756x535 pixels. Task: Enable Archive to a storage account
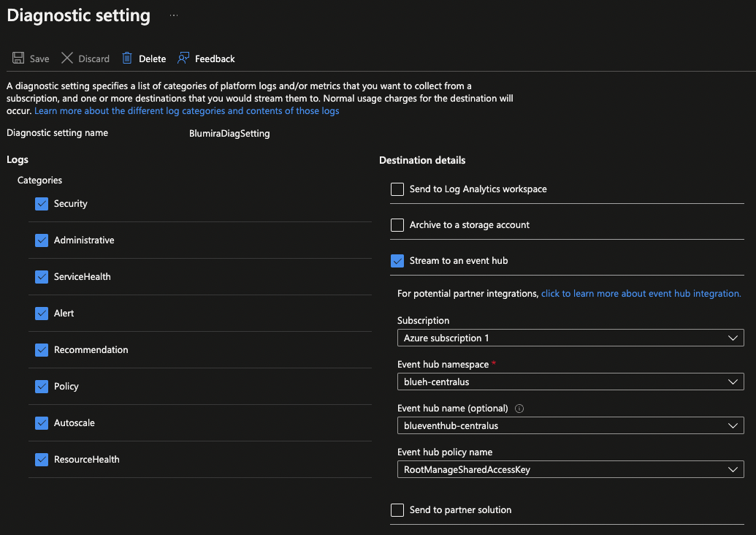tap(397, 224)
